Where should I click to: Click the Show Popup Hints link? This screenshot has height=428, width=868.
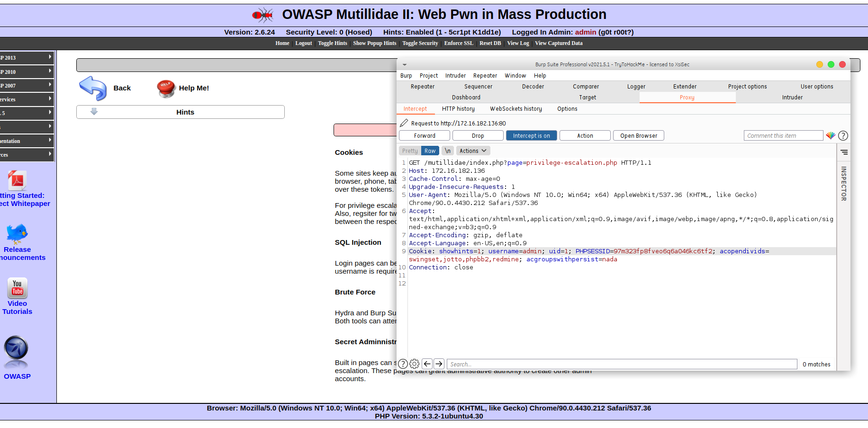point(375,43)
